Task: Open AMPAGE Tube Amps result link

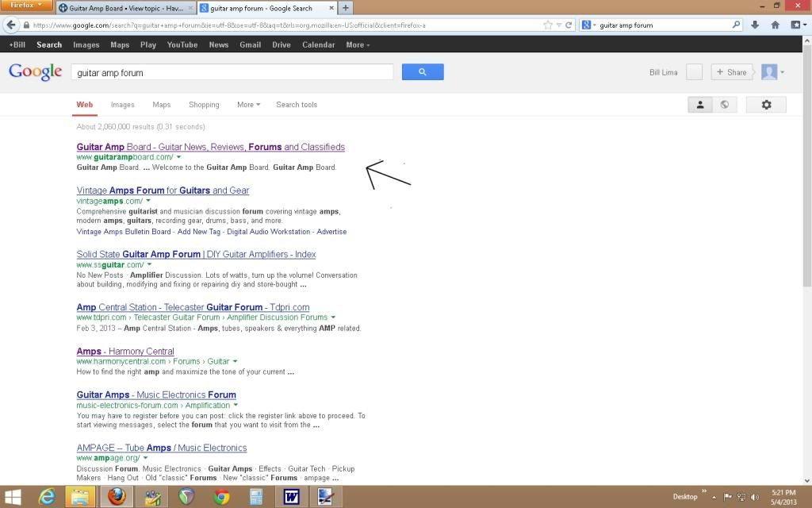Action: coord(162,448)
